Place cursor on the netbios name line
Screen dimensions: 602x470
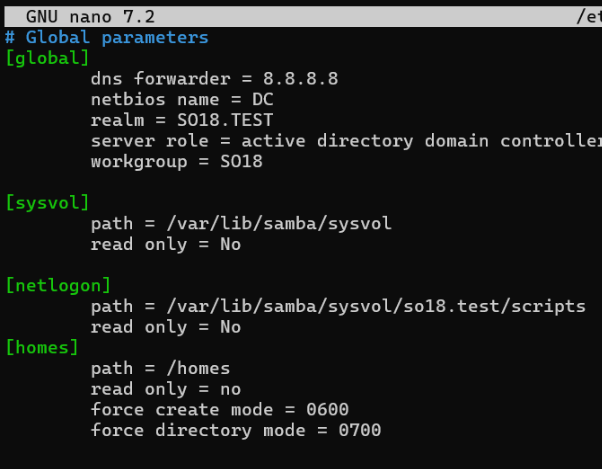182,100
